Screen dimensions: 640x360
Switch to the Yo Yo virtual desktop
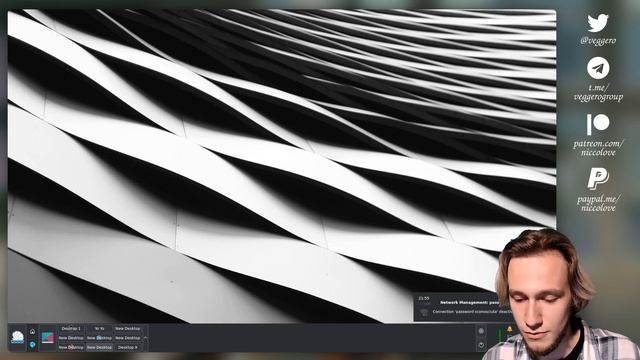(x=99, y=329)
